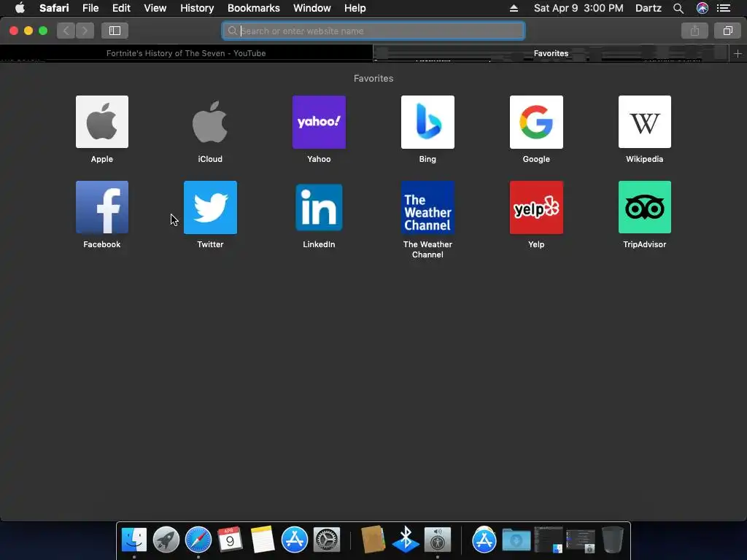This screenshot has height=560, width=747.
Task: Open the Edit menu
Action: [121, 8]
